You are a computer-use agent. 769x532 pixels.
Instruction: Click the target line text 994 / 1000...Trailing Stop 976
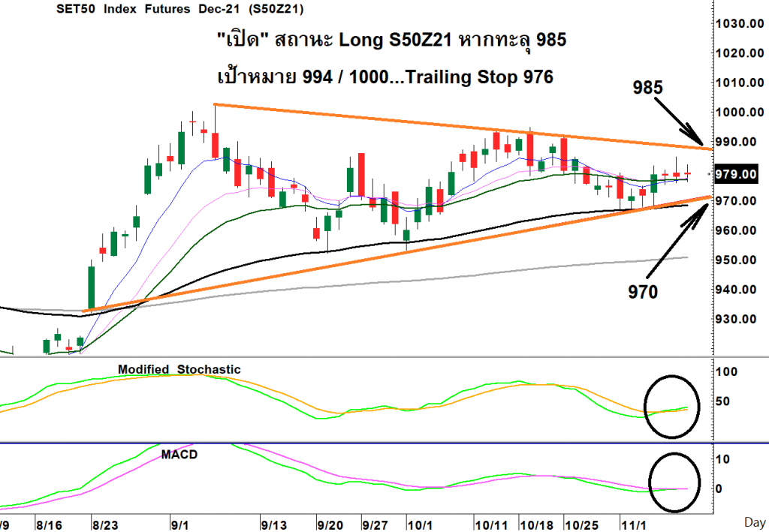pyautogui.click(x=385, y=77)
